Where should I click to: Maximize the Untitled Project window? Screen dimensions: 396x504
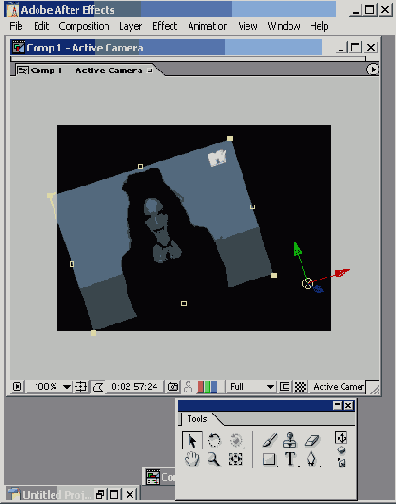point(114,495)
